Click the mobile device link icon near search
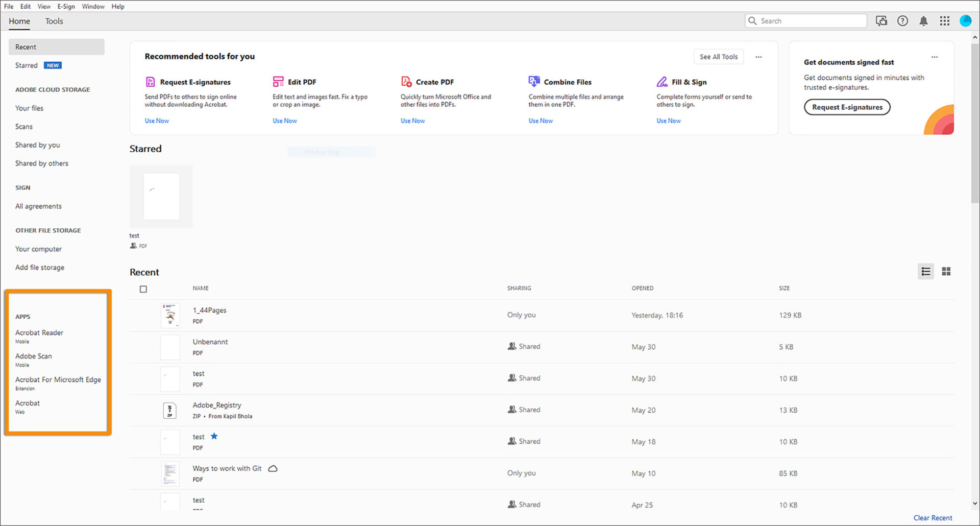980x526 pixels. 881,21
